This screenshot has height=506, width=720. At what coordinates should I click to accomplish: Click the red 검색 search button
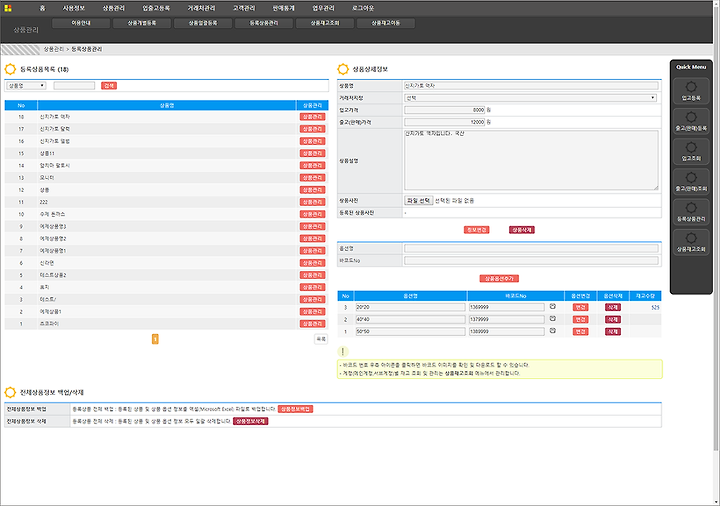(109, 85)
